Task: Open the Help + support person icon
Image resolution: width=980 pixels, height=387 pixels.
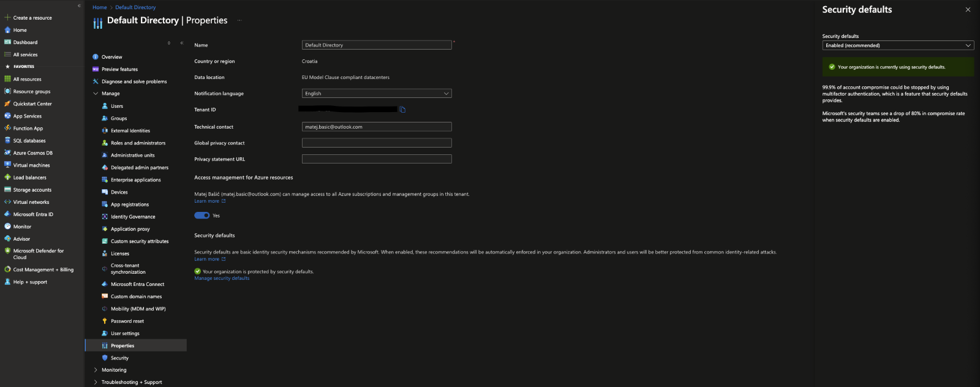Action: click(x=7, y=282)
